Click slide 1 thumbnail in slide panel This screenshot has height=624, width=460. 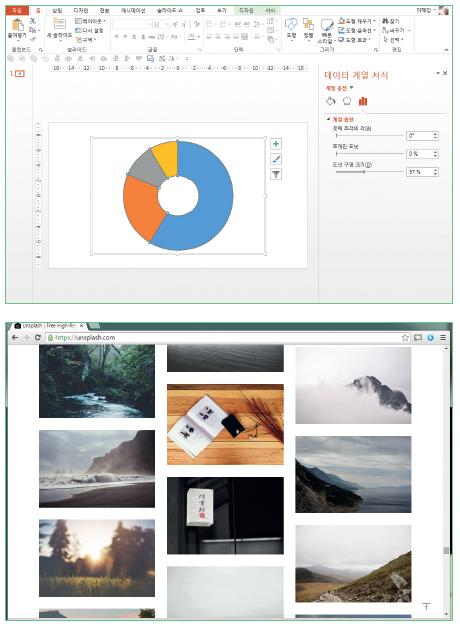20,74
